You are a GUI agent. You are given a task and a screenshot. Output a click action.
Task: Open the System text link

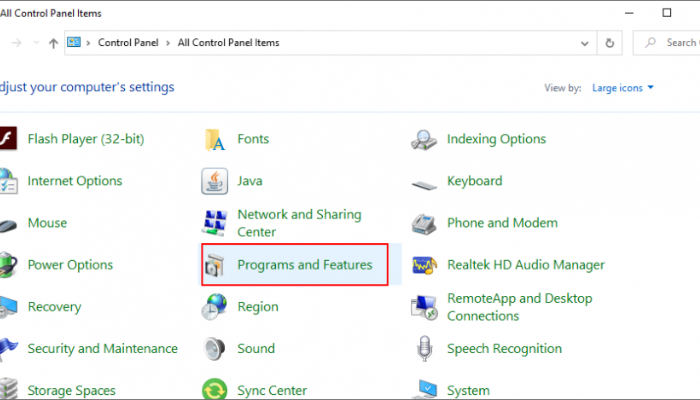tap(468, 391)
